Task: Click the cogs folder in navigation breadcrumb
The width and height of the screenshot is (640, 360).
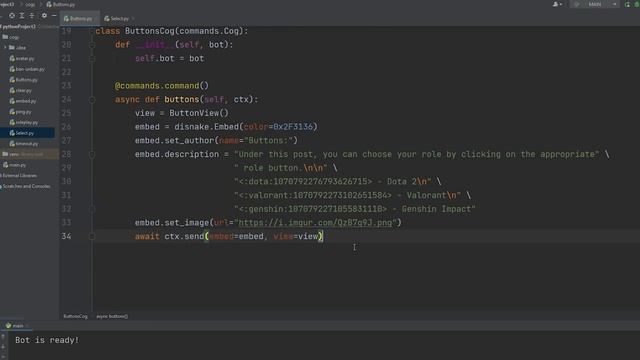Action: click(x=30, y=4)
